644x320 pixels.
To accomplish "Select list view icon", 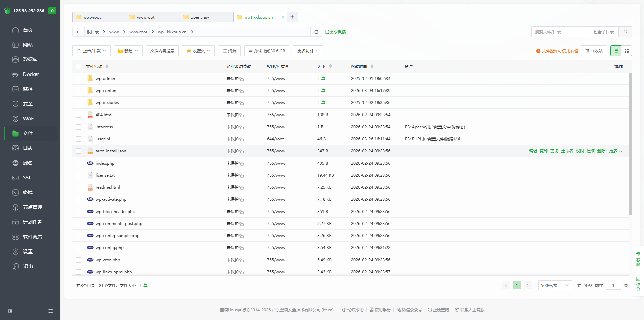I will [615, 51].
